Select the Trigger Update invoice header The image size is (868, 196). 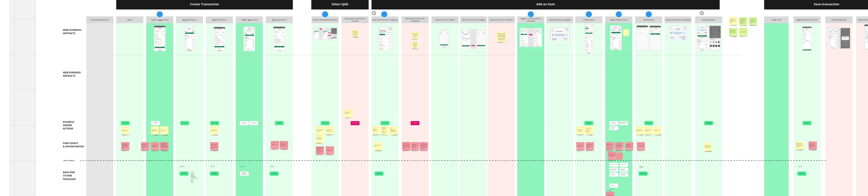point(619,20)
